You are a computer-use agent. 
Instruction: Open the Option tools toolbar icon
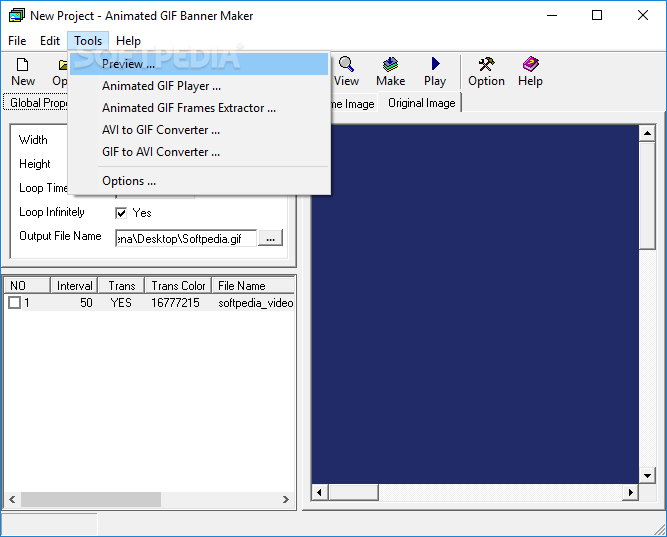point(486,72)
